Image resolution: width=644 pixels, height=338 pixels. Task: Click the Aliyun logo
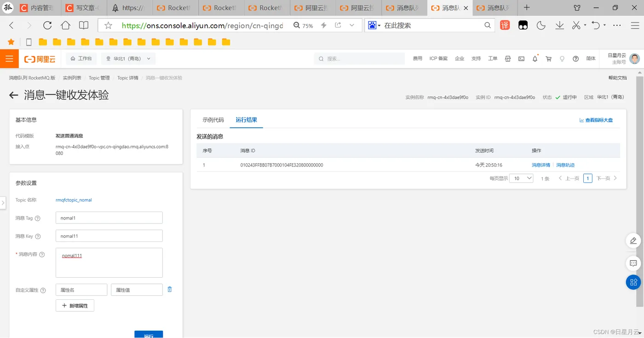40,59
